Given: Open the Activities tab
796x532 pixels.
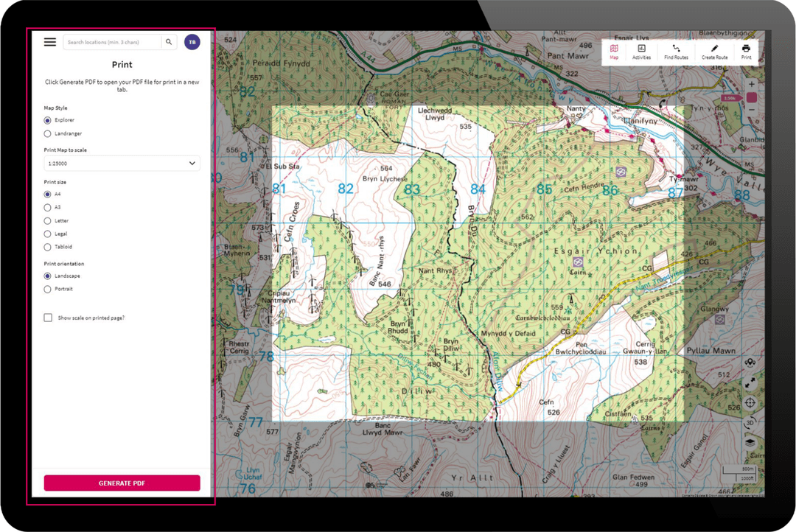Looking at the screenshot, I should pos(641,52).
